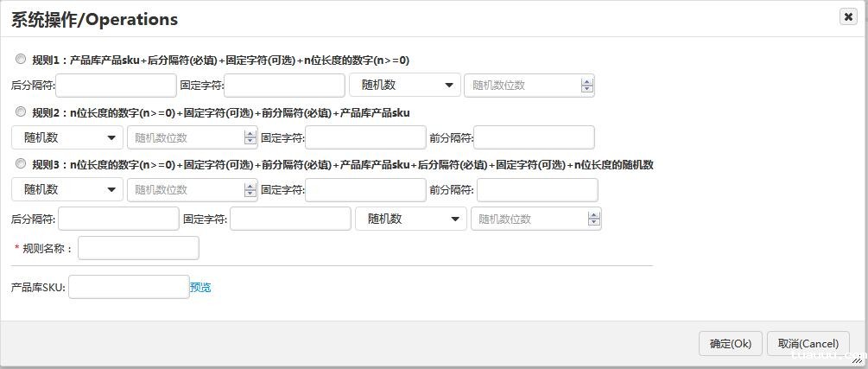
Task: Focus the 规则名称 input field
Action: coord(138,248)
